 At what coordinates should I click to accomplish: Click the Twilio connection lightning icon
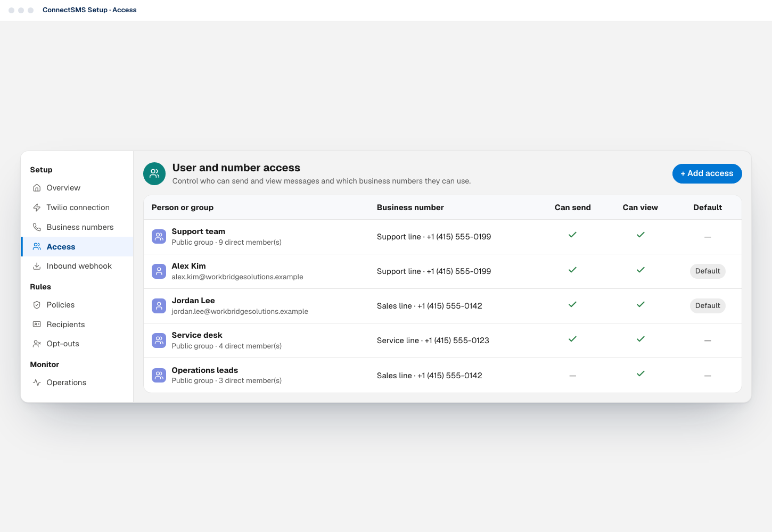pyautogui.click(x=37, y=207)
